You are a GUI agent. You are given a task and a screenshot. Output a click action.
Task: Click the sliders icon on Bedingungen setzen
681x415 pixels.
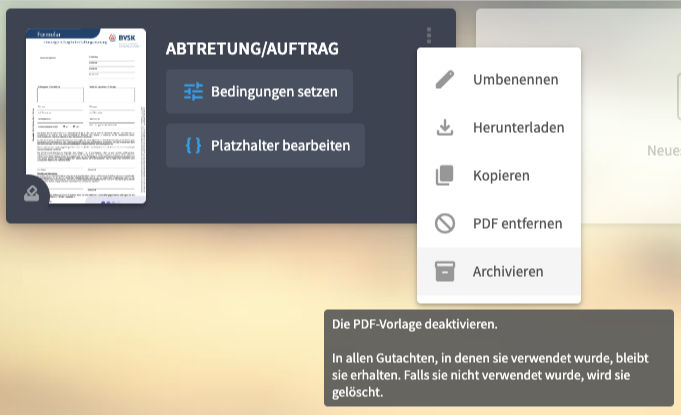point(193,92)
